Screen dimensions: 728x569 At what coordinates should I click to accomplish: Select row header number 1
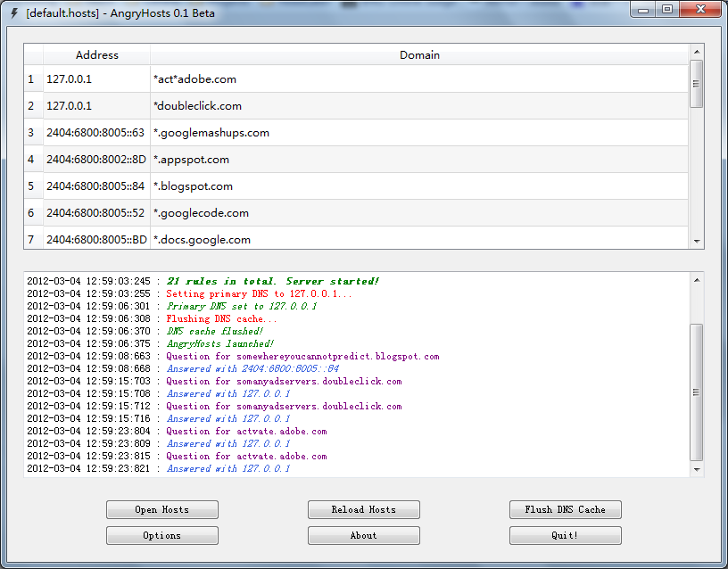point(31,78)
